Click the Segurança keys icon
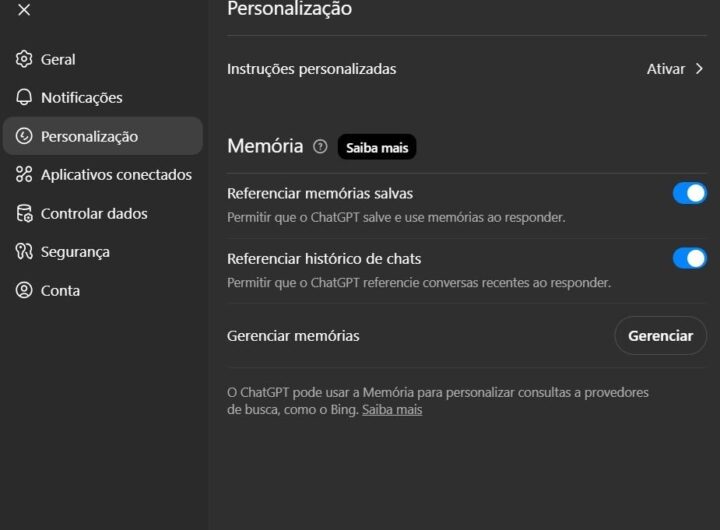 pyautogui.click(x=24, y=252)
